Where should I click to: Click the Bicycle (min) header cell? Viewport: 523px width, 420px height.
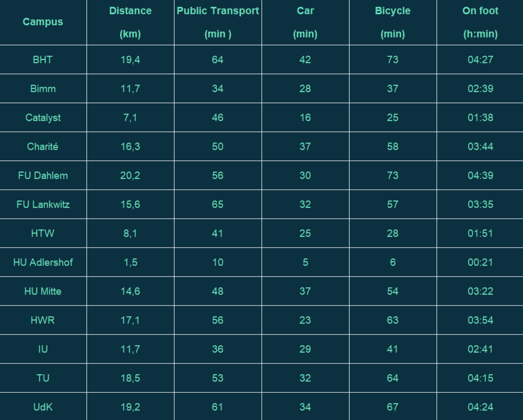click(393, 22)
